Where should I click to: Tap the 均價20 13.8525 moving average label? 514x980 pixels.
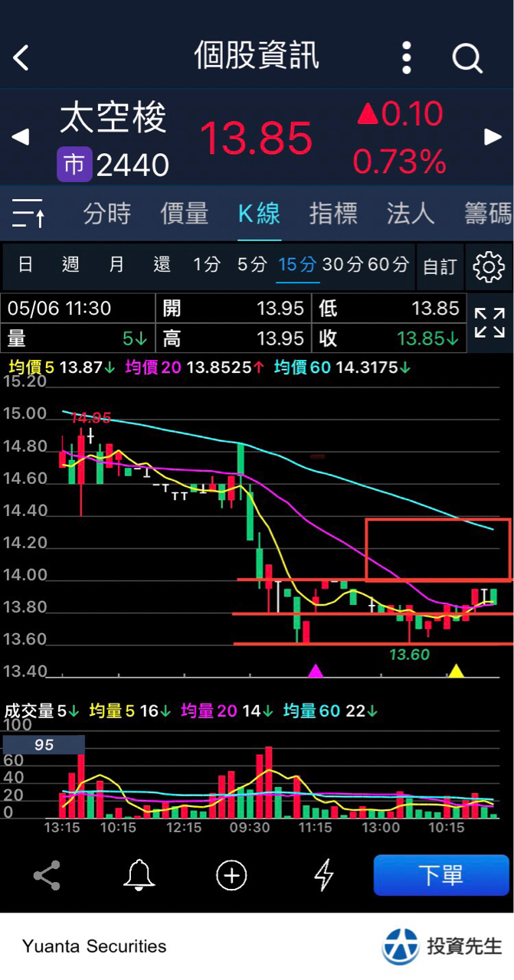pos(195,367)
